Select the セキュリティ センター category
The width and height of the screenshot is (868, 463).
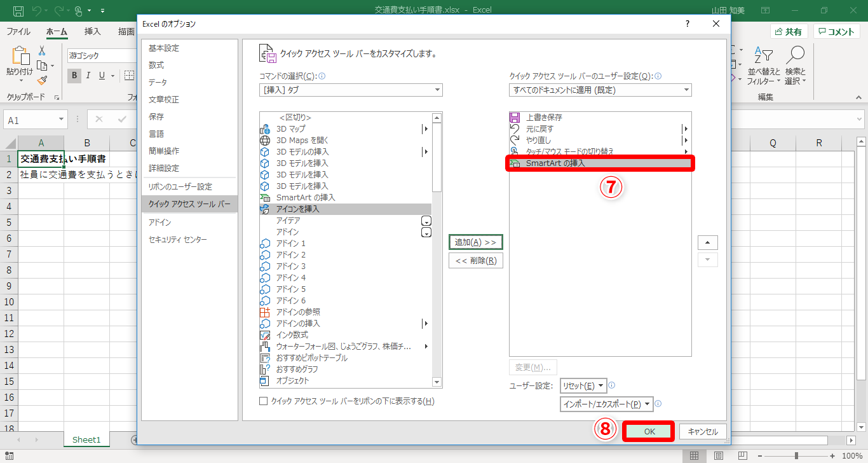(x=190, y=240)
